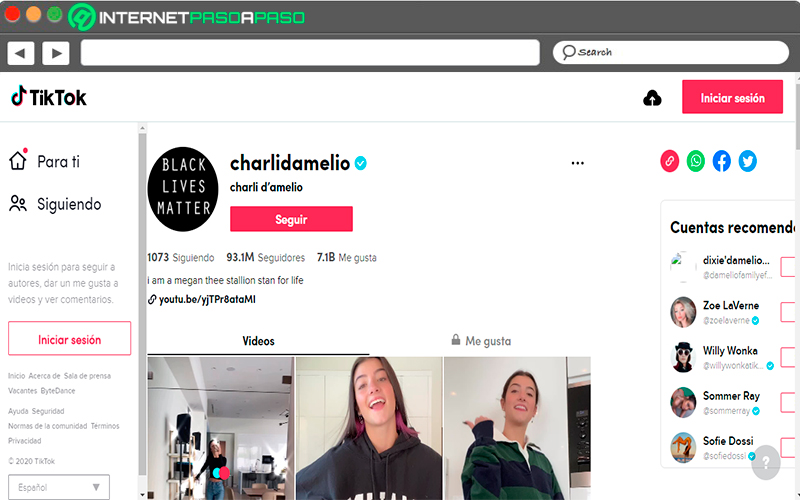Open the youtu.be/yjTPr8ataMI bio link

click(202, 299)
